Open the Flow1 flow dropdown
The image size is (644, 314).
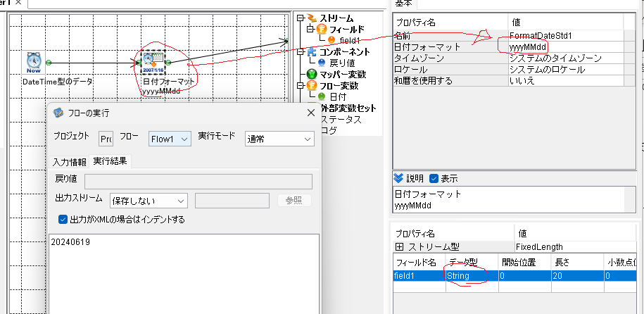[169, 139]
